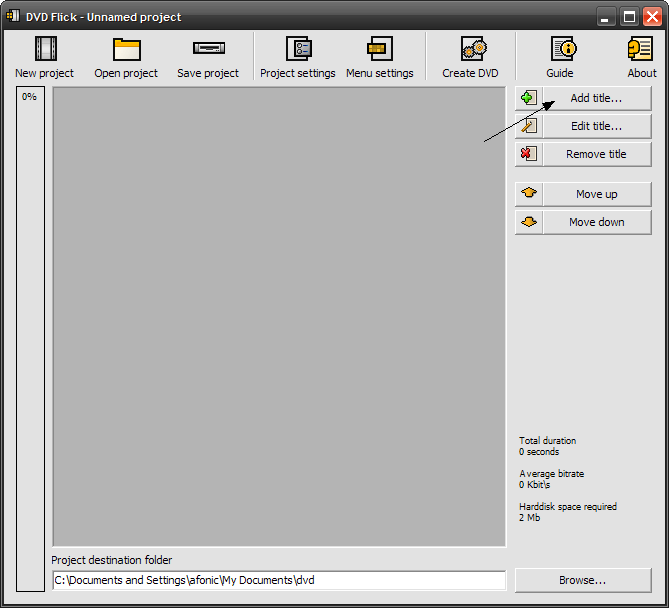Minimize the DVD Flick window
This screenshot has height=608, width=669.
pos(605,17)
